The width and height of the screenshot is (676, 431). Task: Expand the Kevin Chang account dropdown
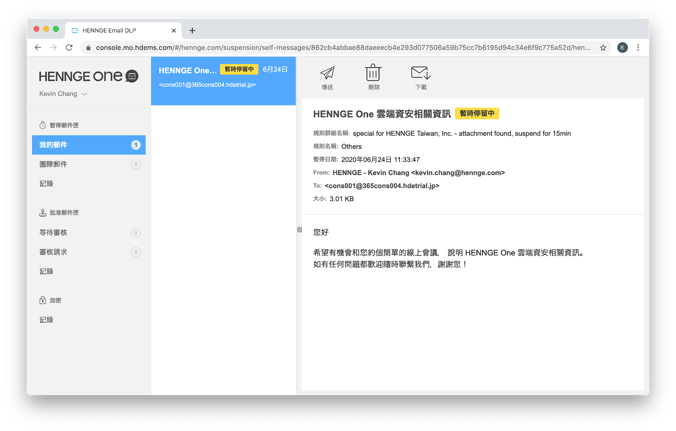[63, 94]
